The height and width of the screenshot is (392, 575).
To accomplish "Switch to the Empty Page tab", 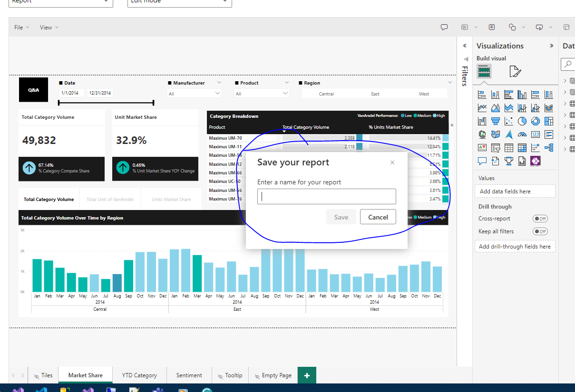I will [x=273, y=375].
